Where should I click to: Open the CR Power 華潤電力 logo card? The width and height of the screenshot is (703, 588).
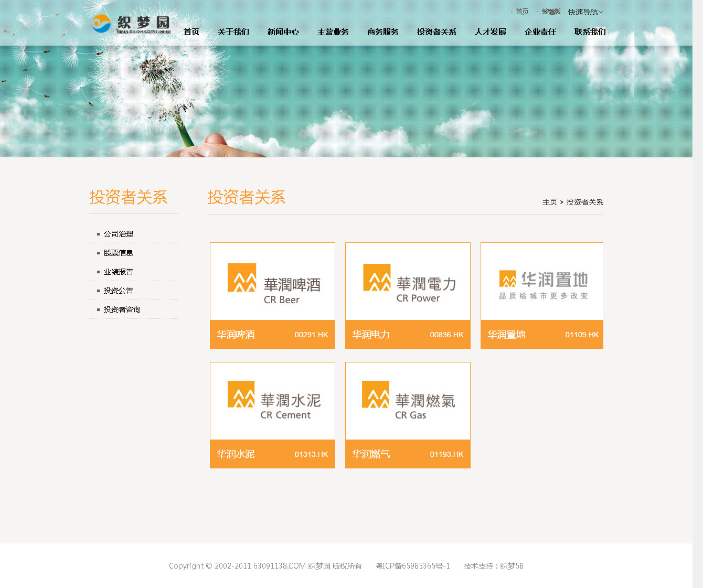click(408, 282)
